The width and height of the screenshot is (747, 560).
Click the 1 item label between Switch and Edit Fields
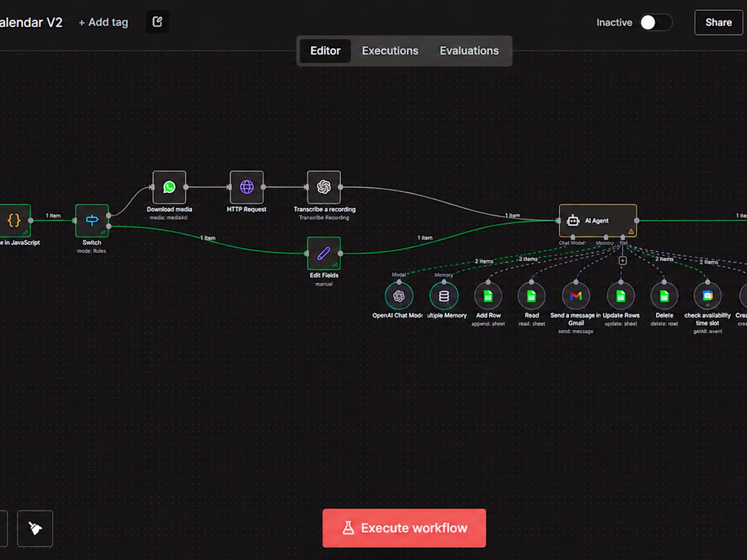click(x=208, y=238)
